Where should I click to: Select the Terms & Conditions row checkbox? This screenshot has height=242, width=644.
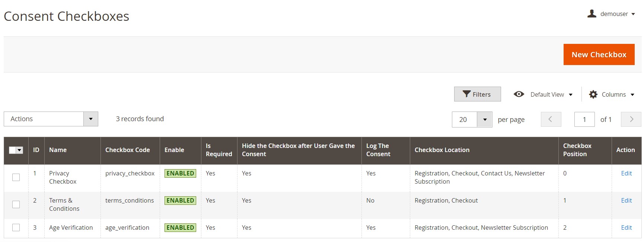pyautogui.click(x=16, y=204)
